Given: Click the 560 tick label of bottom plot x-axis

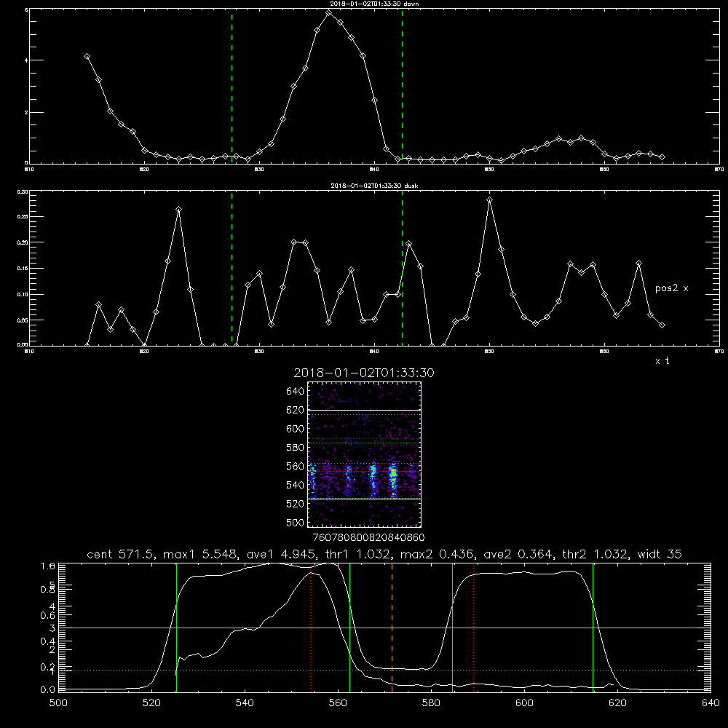Looking at the screenshot, I should [338, 703].
